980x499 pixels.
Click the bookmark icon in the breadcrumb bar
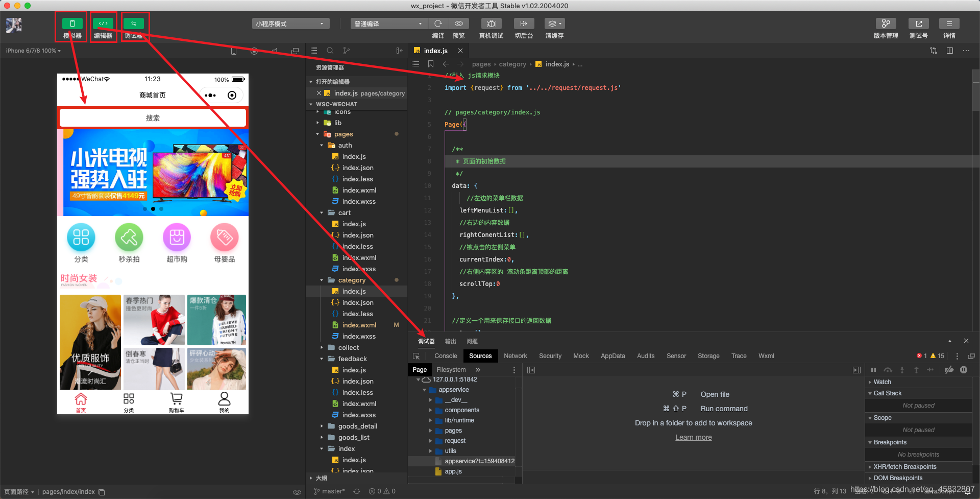pos(431,64)
